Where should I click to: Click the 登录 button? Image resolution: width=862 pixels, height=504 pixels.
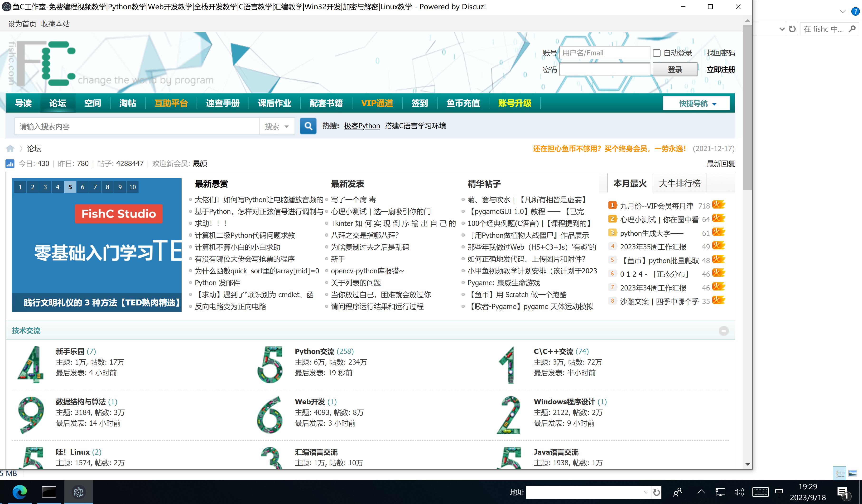(675, 69)
